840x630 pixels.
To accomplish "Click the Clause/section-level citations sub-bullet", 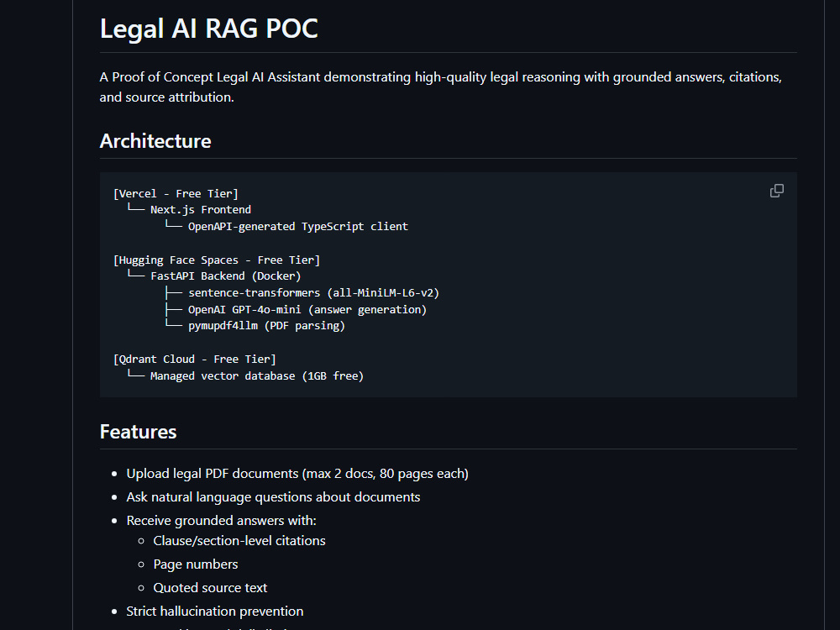I will (239, 540).
